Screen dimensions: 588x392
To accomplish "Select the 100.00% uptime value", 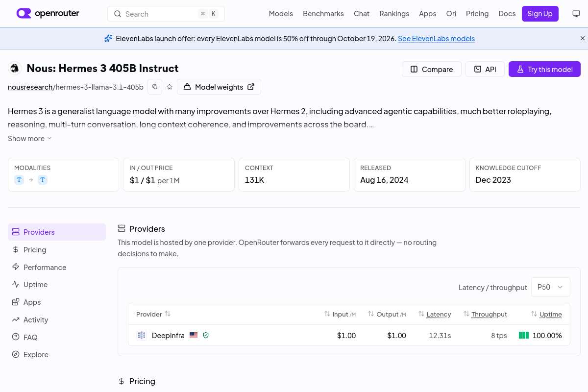I will [x=547, y=336].
